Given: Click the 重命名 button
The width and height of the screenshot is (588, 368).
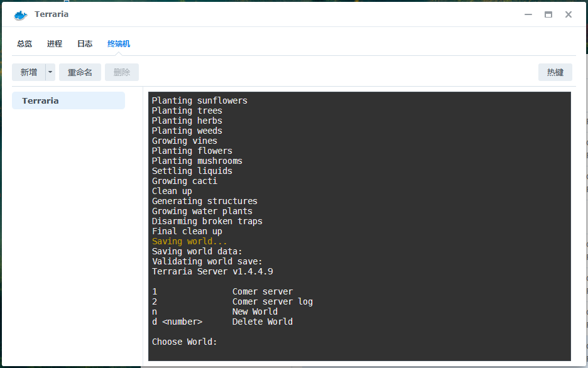Looking at the screenshot, I should tap(79, 72).
